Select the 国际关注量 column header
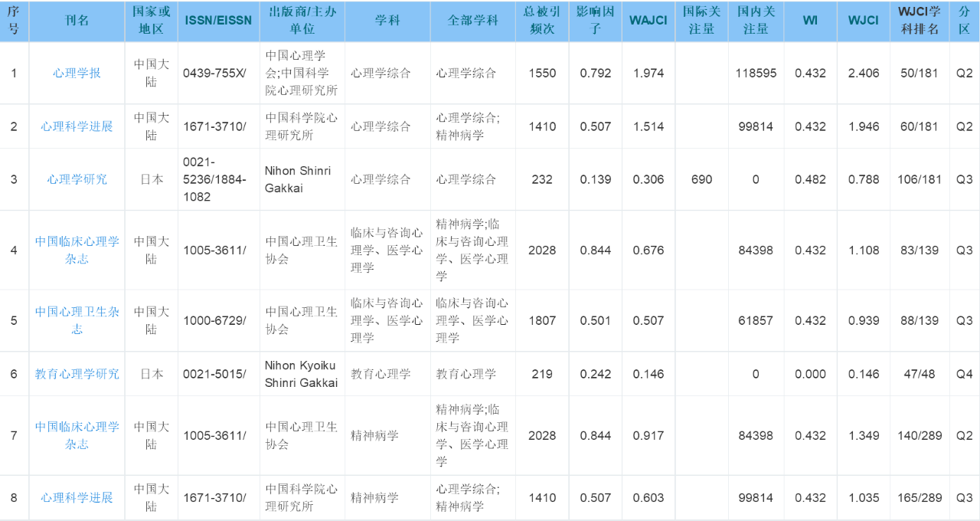The image size is (980, 521). coord(701,21)
